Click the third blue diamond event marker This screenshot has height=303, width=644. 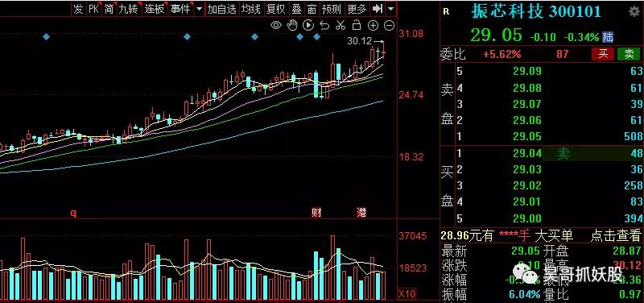click(254, 37)
